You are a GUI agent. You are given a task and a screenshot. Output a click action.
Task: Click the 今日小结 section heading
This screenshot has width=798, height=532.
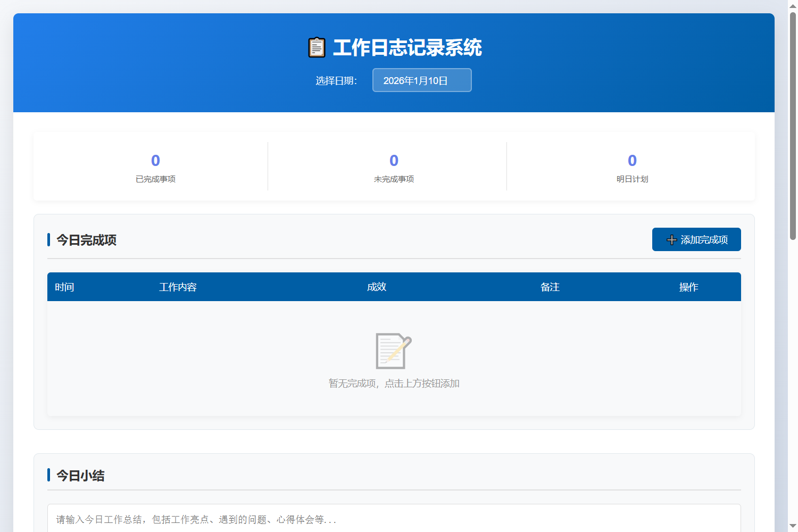coord(80,475)
